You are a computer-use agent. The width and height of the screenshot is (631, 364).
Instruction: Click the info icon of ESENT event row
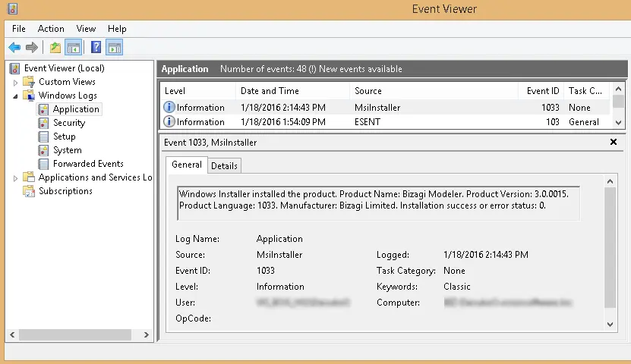[169, 121]
